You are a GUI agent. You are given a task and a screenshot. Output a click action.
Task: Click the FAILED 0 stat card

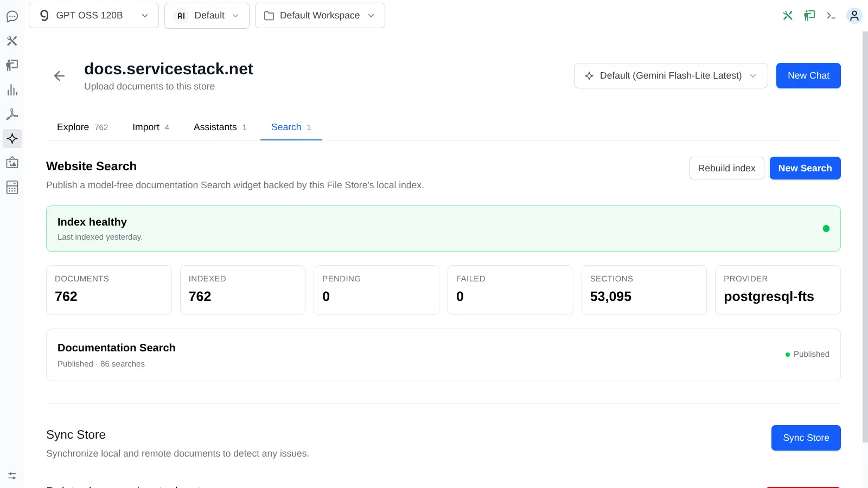510,290
